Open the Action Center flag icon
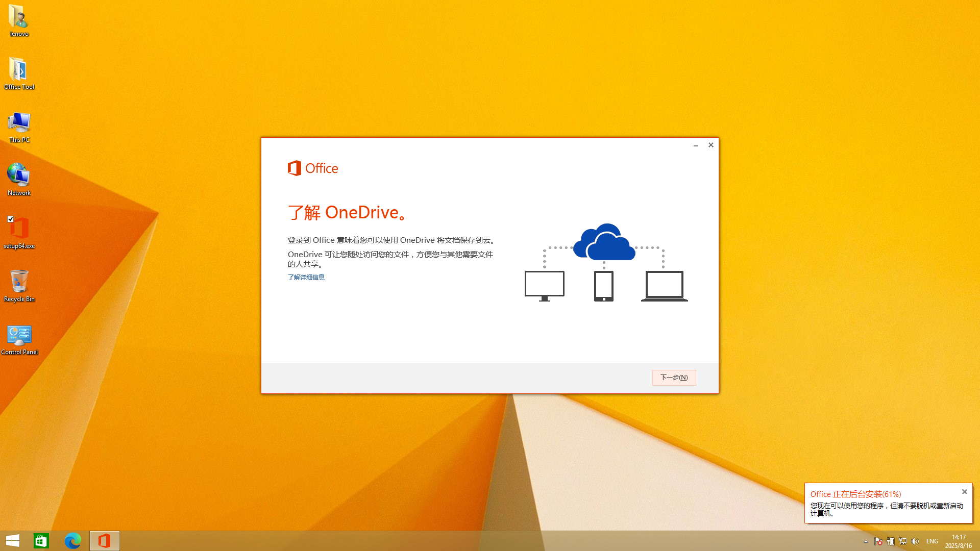The width and height of the screenshot is (980, 551). (x=878, y=541)
